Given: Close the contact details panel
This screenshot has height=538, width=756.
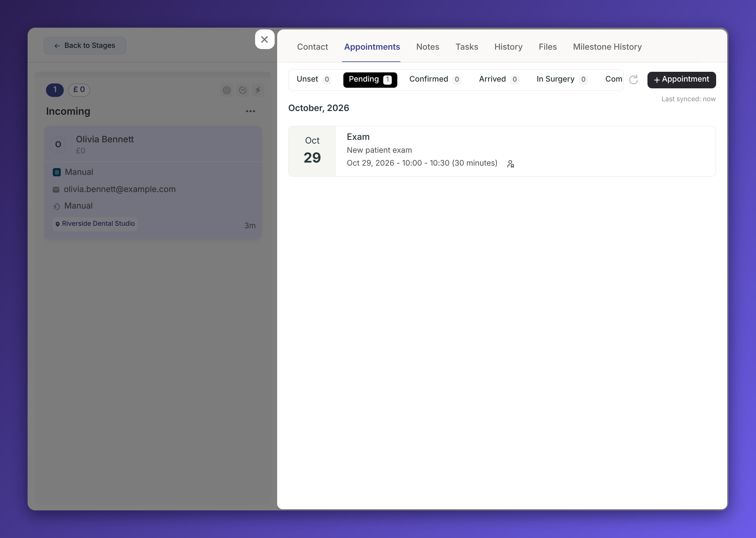Looking at the screenshot, I should (264, 40).
